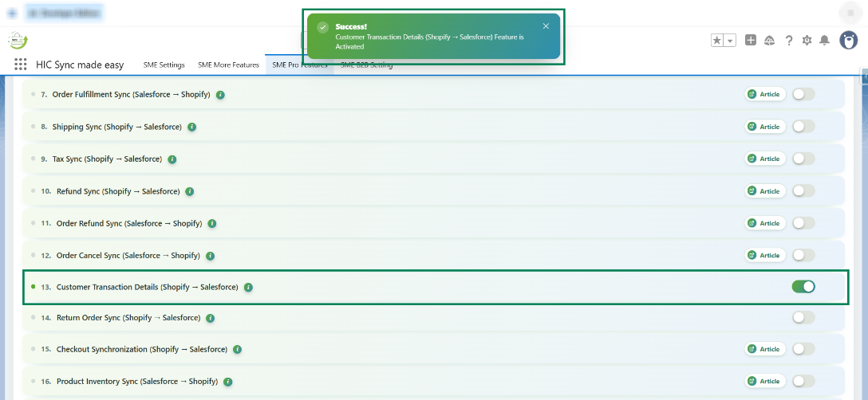Screen dimensions: 868x400
Task: Click the Refund Sync (Shopify → Salesforce) label
Action: point(118,191)
